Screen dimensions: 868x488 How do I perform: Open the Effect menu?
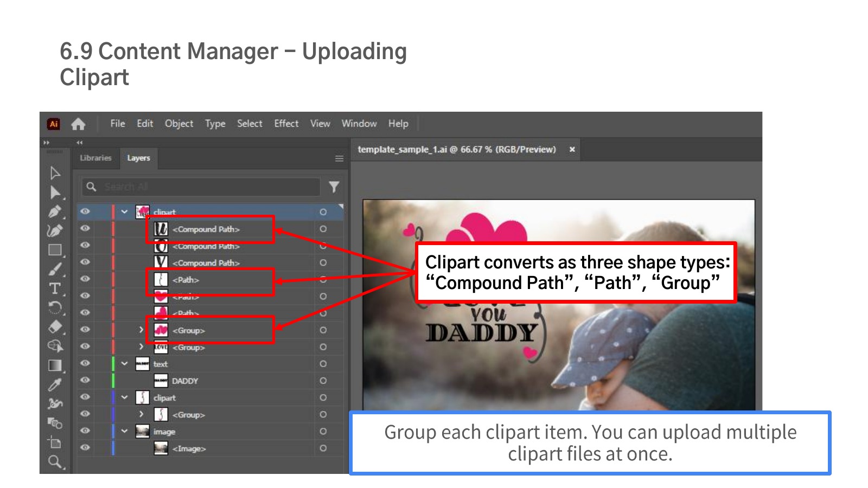(x=286, y=124)
